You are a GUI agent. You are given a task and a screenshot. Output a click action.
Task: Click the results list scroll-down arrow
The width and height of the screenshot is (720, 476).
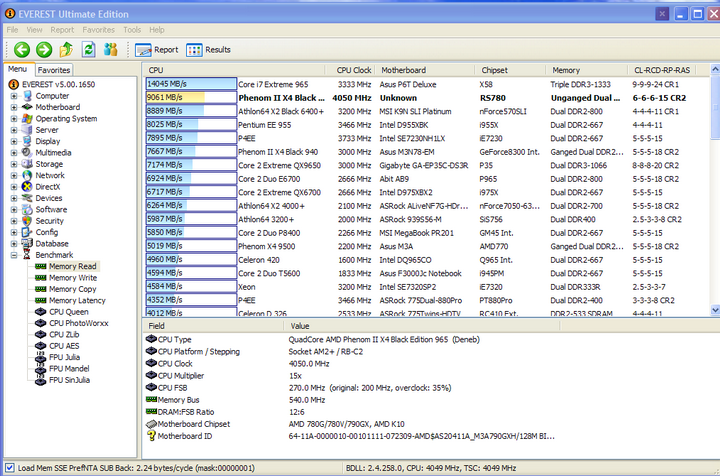[x=715, y=310]
